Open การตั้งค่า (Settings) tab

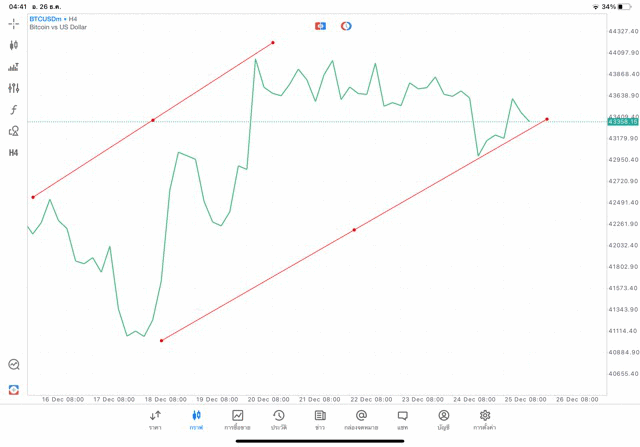[485, 420]
